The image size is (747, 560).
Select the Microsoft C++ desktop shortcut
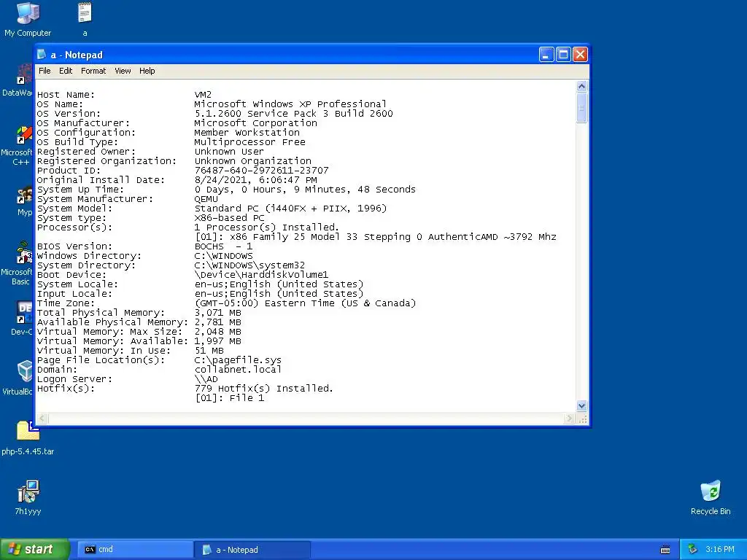tap(18, 146)
